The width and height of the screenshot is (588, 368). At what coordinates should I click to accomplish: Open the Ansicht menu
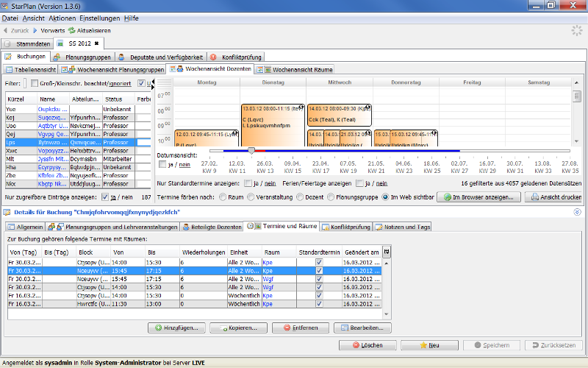pos(33,18)
